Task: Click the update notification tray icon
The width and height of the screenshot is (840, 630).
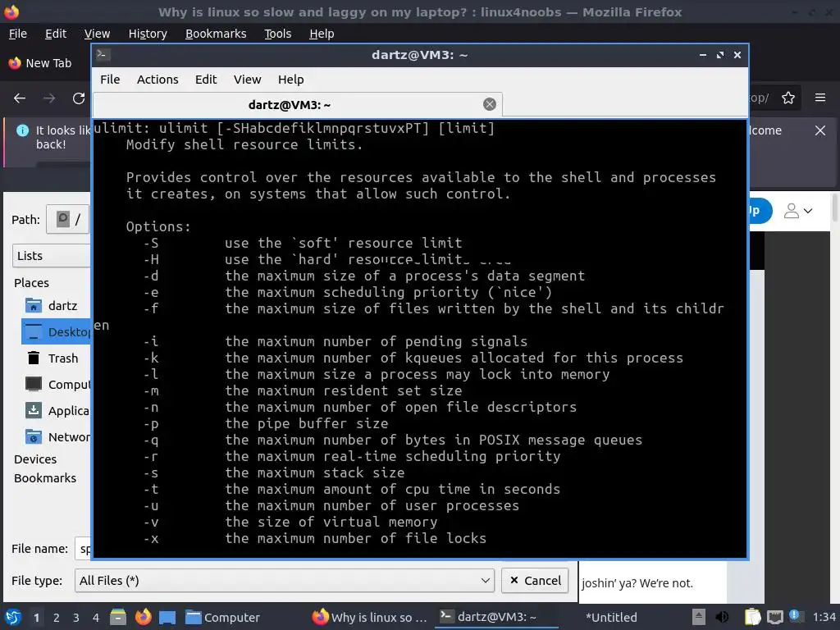Action: tap(794, 615)
